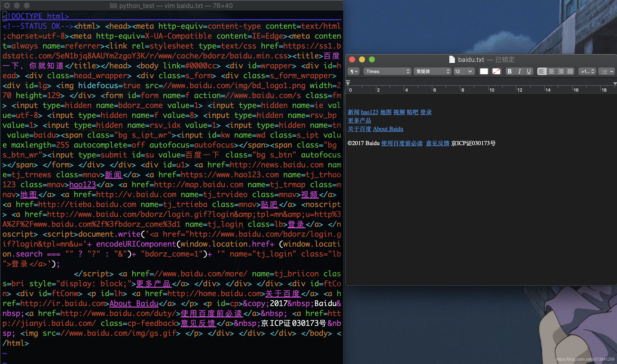Click the ©2017 Baidu text in TextEdit
This screenshot has height=364, width=617.
pyautogui.click(x=363, y=143)
